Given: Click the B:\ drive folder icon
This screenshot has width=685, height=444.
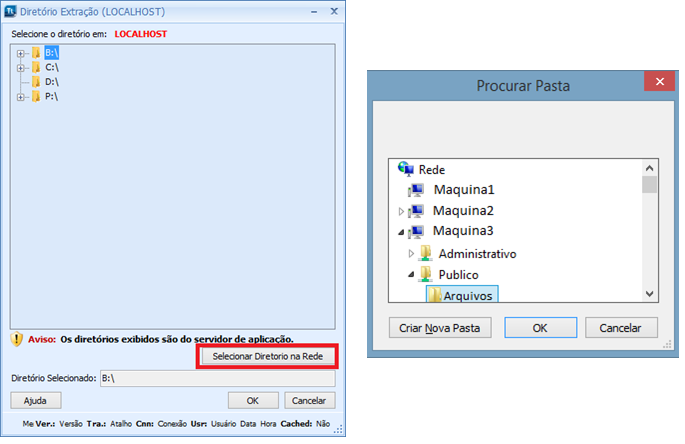Looking at the screenshot, I should pyautogui.click(x=36, y=53).
